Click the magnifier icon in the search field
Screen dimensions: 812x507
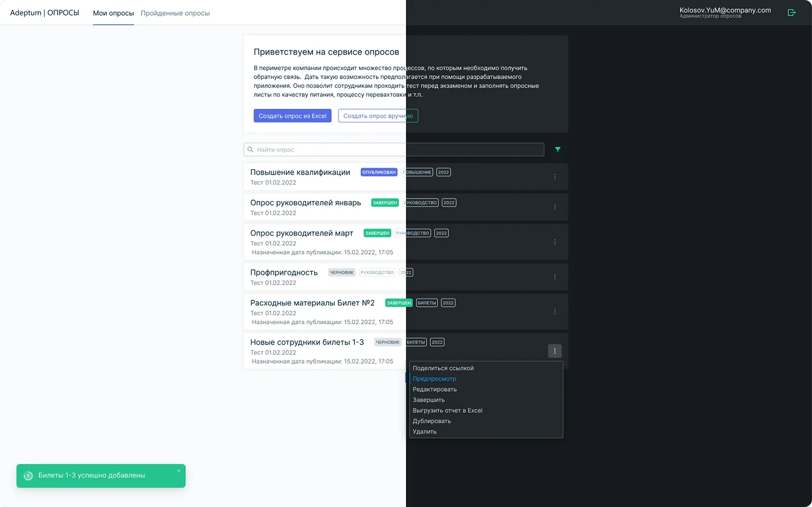click(251, 149)
